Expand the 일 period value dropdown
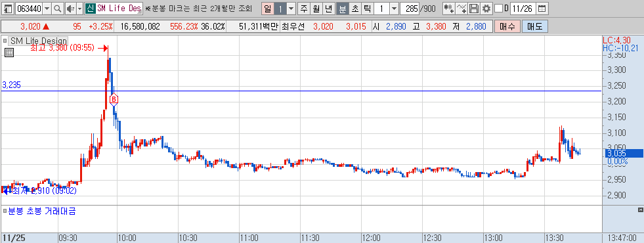644x243 pixels. tap(291, 9)
